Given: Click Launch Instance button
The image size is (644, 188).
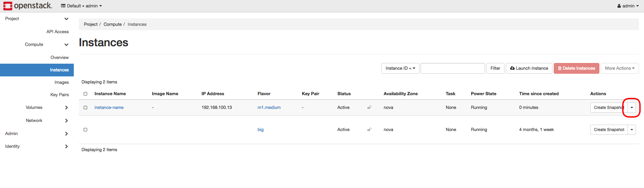Looking at the screenshot, I should (x=529, y=68).
